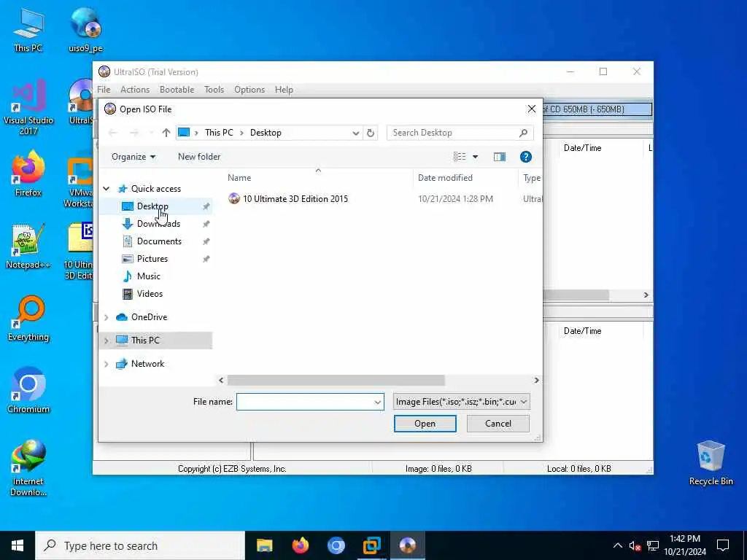Screen dimensions: 747x560
Task: Click search magnifier in Search Desktop box
Action: coord(523,133)
